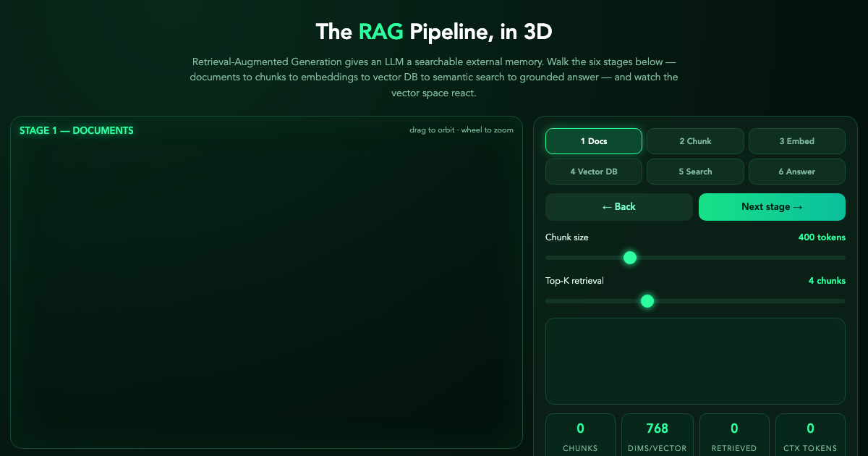This screenshot has height=456, width=868.
Task: Click the CTX Tokens stat card
Action: pos(810,435)
